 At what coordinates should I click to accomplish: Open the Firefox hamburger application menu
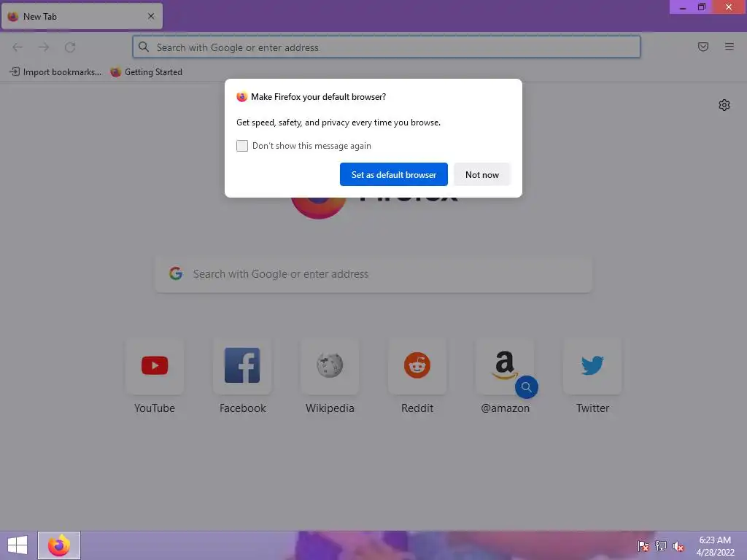tap(729, 47)
